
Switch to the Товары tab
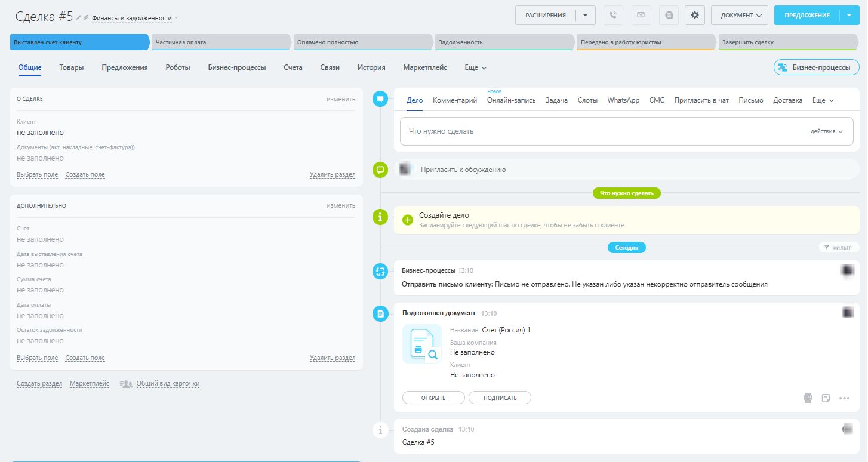click(x=72, y=67)
